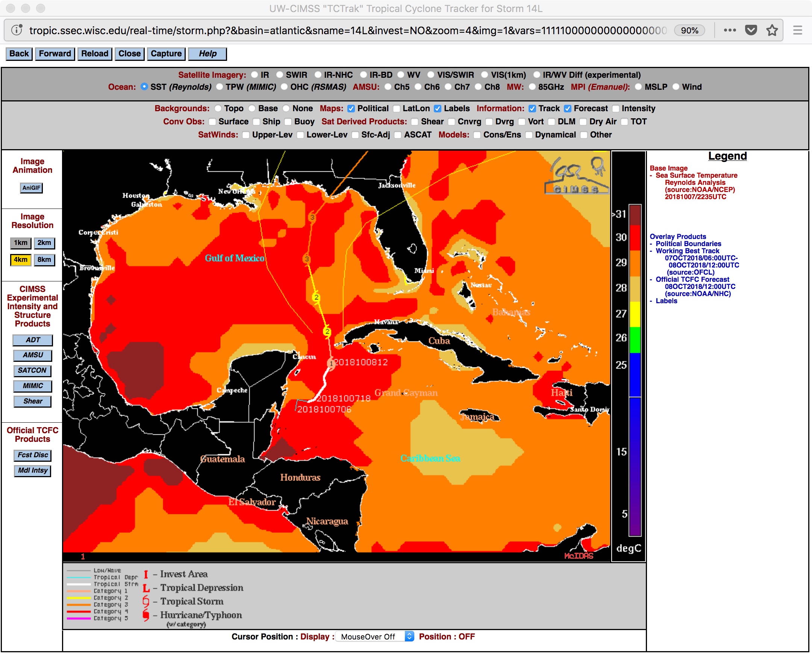812x653 pixels.
Task: Open the Fcst Disc TCFC product
Action: click(33, 455)
